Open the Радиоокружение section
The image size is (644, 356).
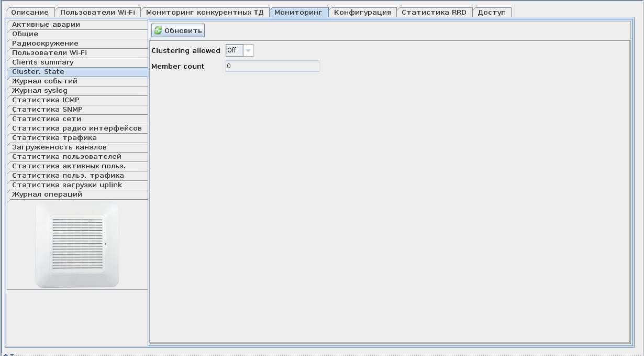[77, 44]
